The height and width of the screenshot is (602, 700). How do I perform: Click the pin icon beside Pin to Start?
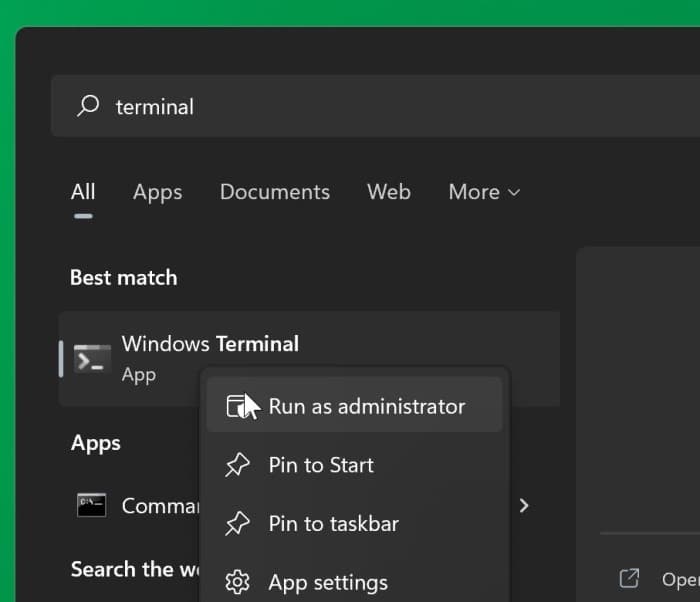(237, 465)
